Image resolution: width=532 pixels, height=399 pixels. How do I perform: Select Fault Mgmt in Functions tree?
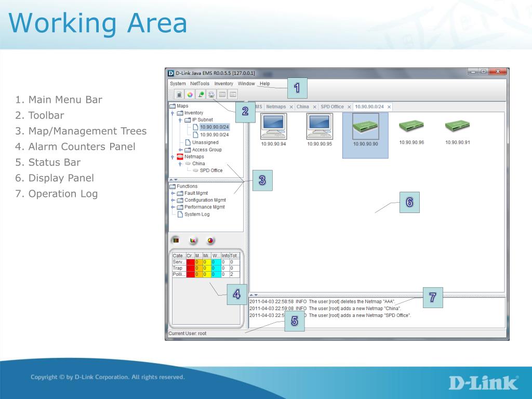coord(196,193)
